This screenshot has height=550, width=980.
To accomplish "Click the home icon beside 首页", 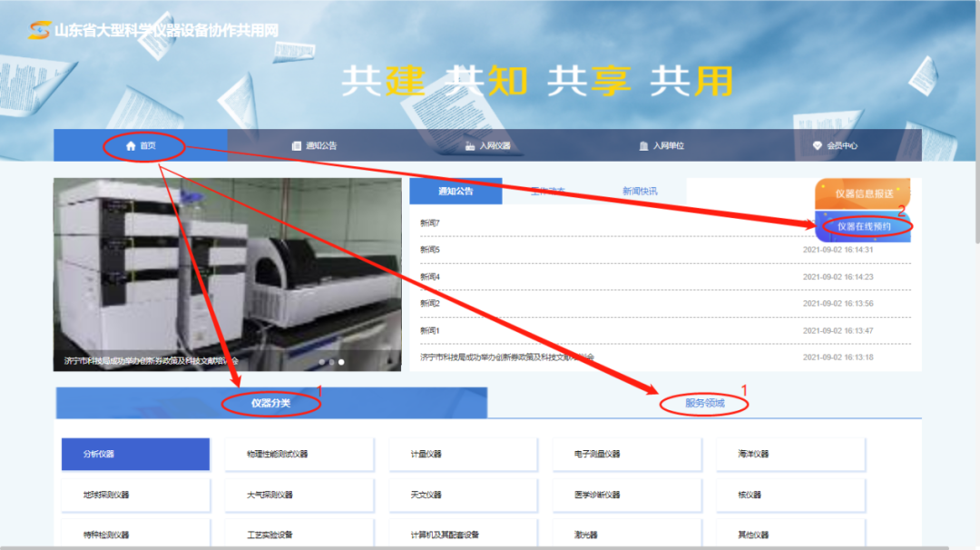I will (x=131, y=145).
